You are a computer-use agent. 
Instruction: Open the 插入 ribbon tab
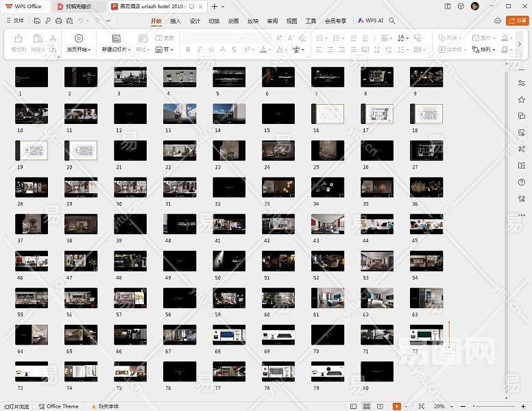pyautogui.click(x=176, y=21)
